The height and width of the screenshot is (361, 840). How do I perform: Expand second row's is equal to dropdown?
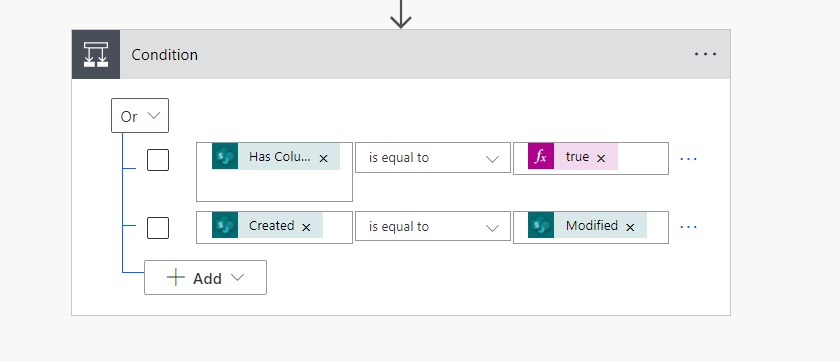[433, 226]
